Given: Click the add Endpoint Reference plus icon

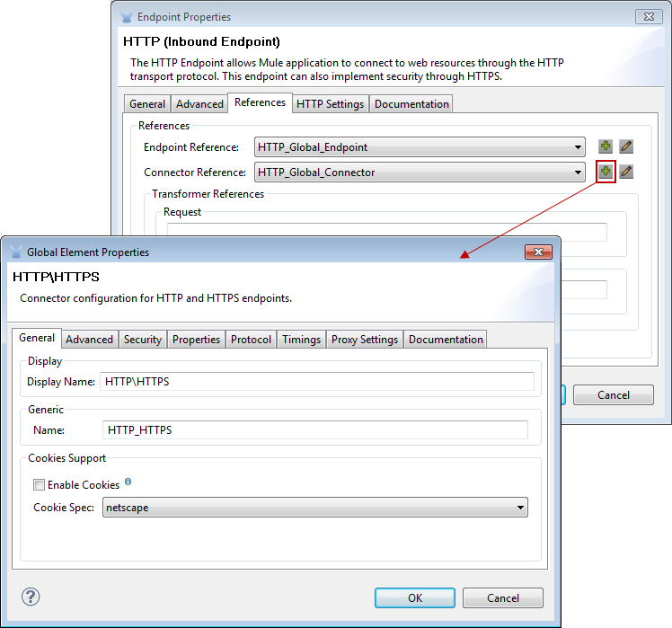Looking at the screenshot, I should [606, 146].
